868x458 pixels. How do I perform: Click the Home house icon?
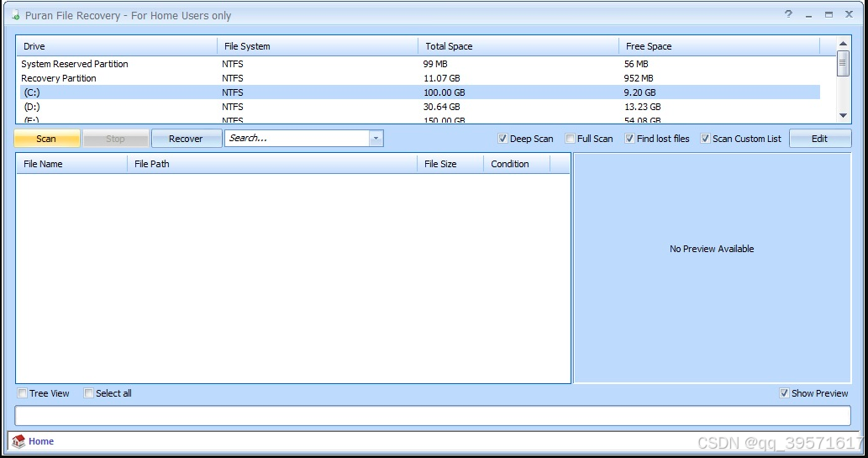[x=18, y=441]
